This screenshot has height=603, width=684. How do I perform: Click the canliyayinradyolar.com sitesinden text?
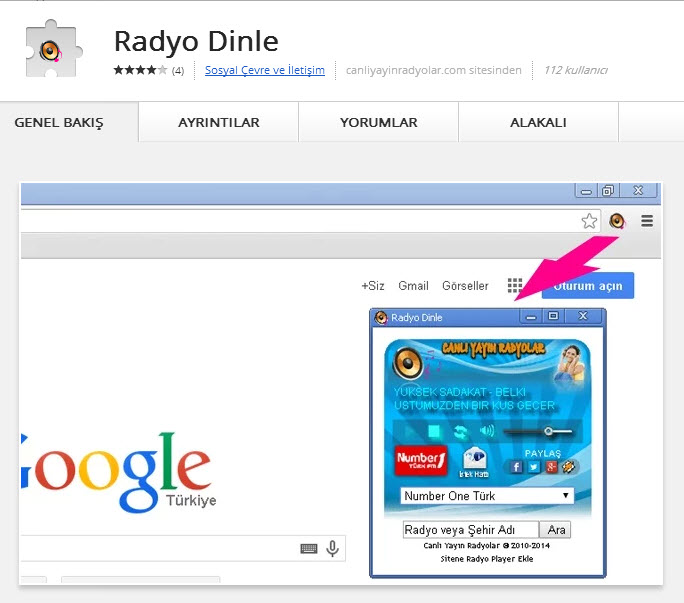pyautogui.click(x=434, y=70)
